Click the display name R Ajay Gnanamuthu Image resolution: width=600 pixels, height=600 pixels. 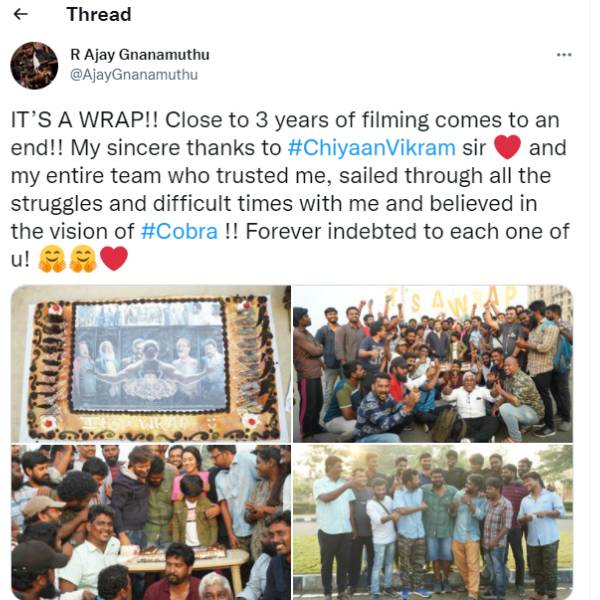140,55
